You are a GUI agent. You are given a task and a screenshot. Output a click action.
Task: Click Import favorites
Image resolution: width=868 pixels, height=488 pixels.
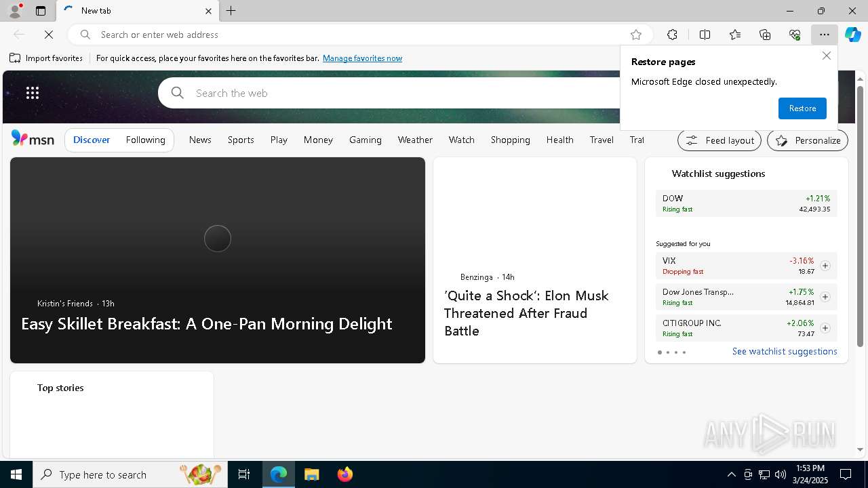tap(46, 58)
